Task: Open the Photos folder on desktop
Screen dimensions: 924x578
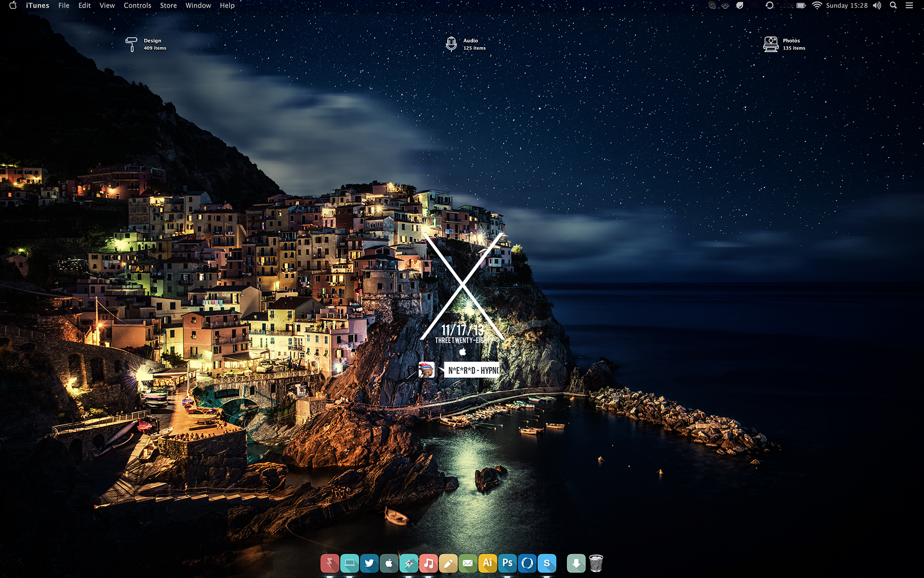Action: coord(770,44)
